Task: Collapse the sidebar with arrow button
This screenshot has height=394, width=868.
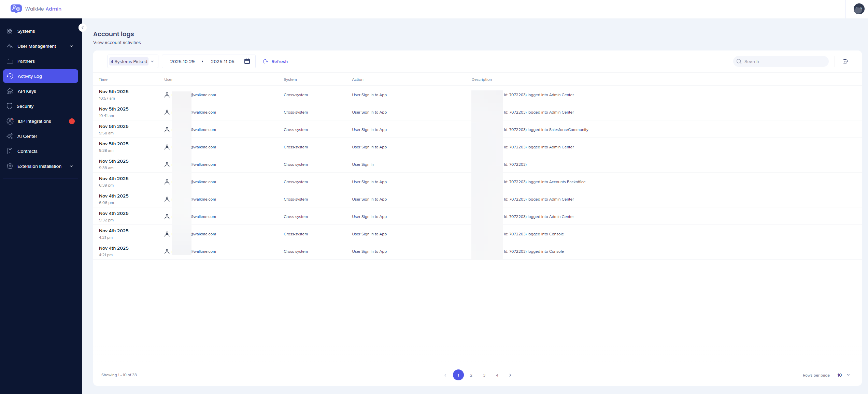Action: (82, 28)
